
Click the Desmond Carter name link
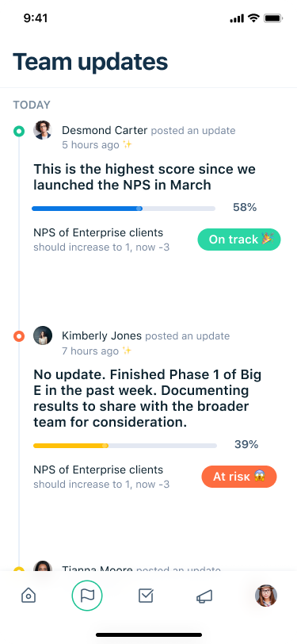click(105, 131)
